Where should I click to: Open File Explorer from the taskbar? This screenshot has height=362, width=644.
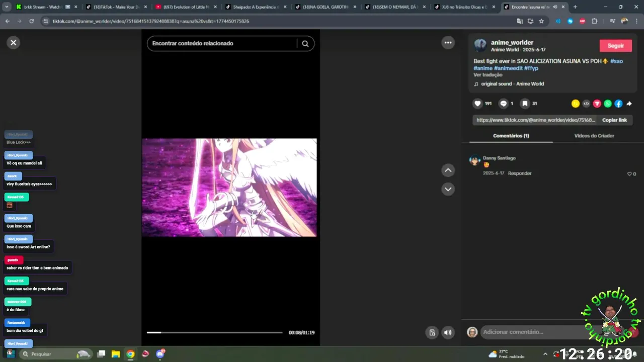pos(115,354)
